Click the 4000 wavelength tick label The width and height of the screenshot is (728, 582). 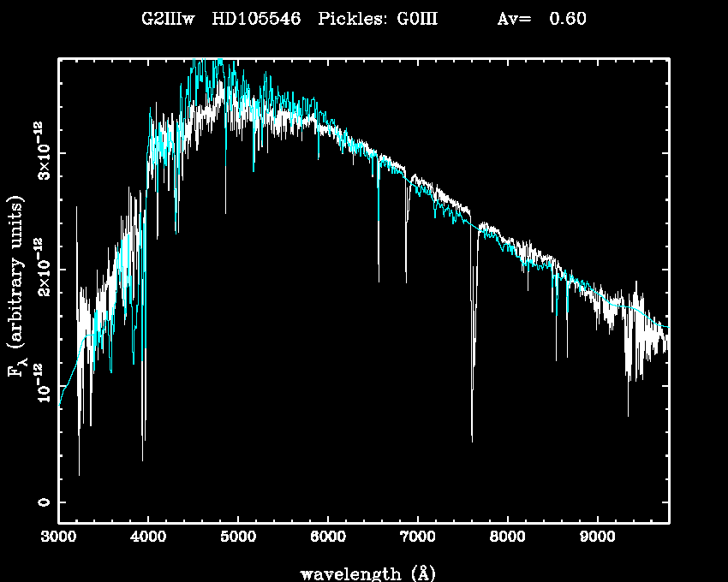[x=148, y=537]
